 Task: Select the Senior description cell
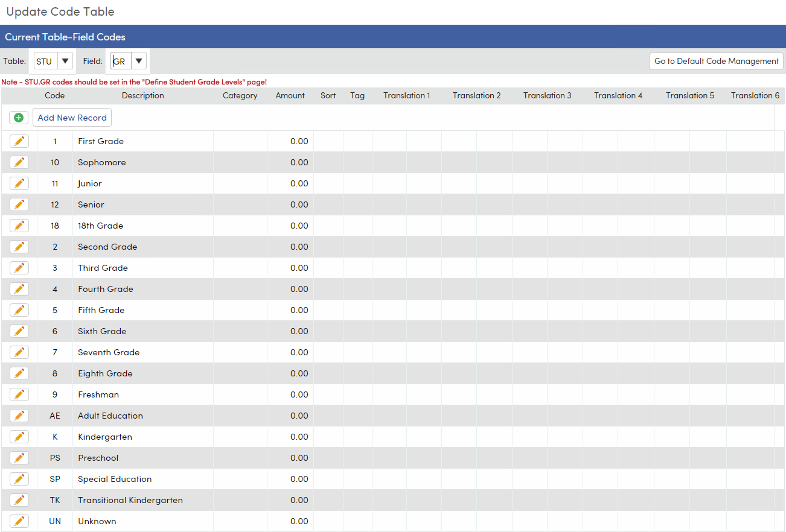[x=143, y=204]
